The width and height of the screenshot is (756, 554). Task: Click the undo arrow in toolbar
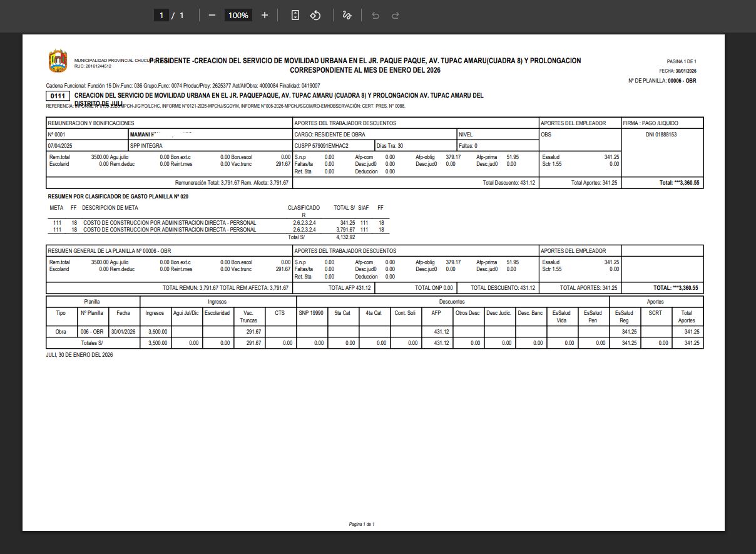pos(375,15)
